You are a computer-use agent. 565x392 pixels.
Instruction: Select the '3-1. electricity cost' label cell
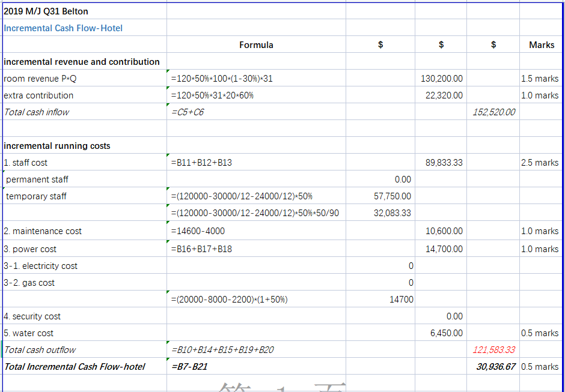40,266
